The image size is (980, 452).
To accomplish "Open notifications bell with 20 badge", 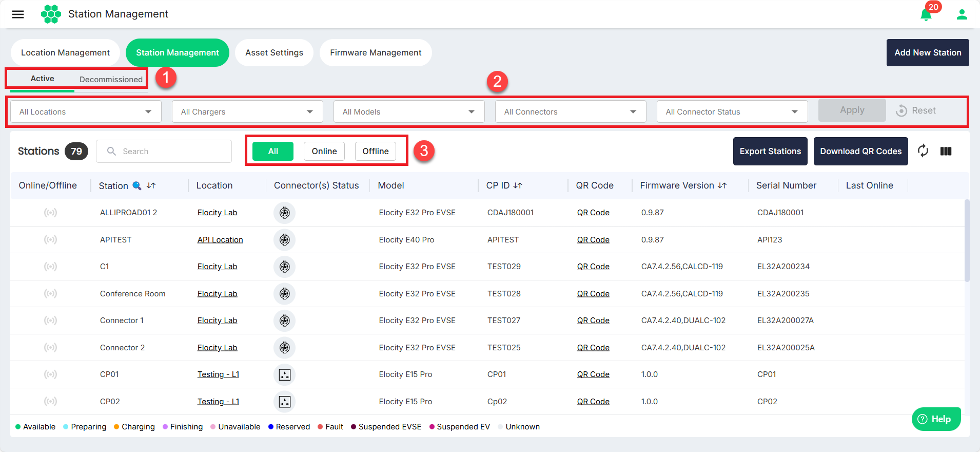I will pyautogui.click(x=927, y=14).
